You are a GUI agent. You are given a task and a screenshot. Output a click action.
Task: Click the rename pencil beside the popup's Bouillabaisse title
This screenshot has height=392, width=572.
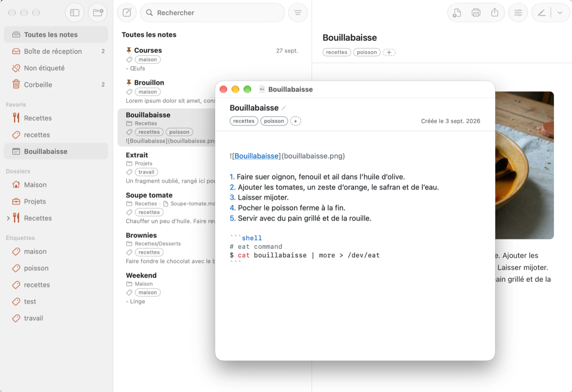point(284,108)
